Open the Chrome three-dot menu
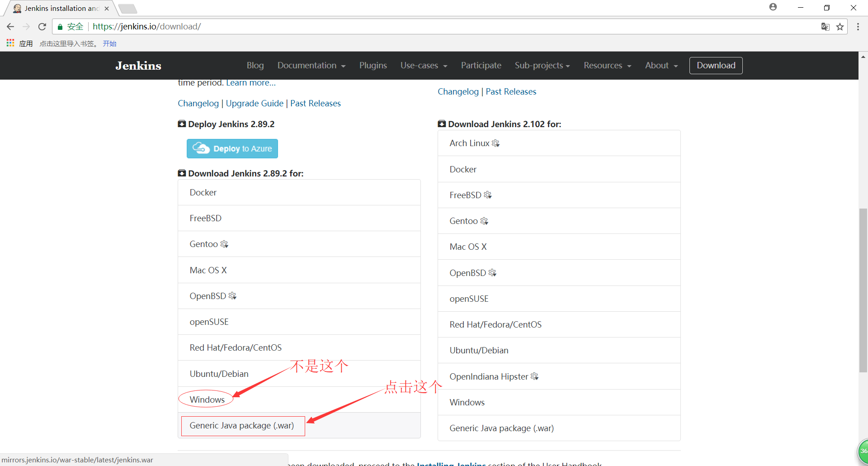This screenshot has height=466, width=868. (858, 27)
